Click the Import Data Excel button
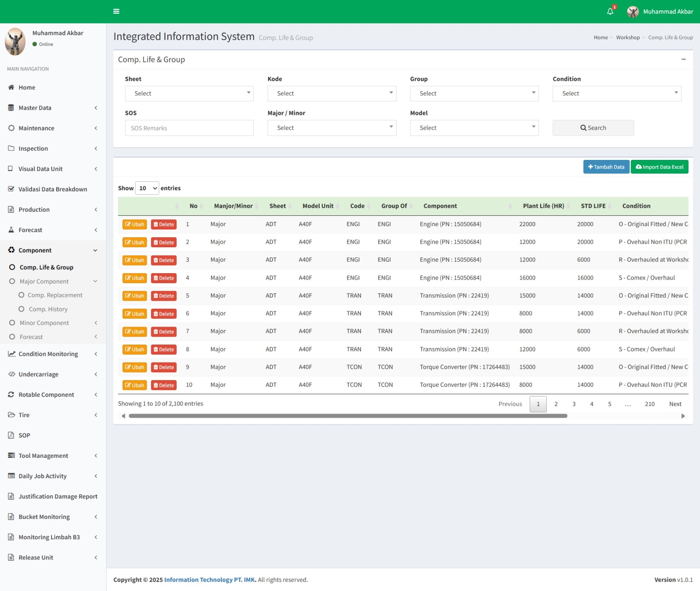Viewport: 700px width, 591px height. pyautogui.click(x=659, y=167)
